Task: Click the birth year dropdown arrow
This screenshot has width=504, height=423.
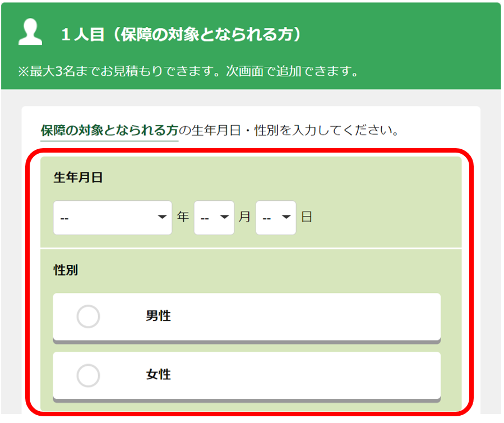Action: pos(163,217)
